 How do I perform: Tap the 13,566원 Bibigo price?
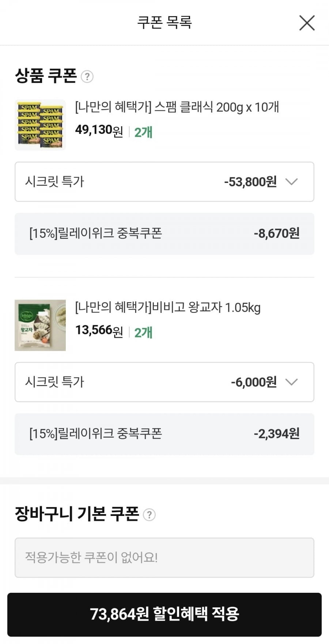[99, 331]
